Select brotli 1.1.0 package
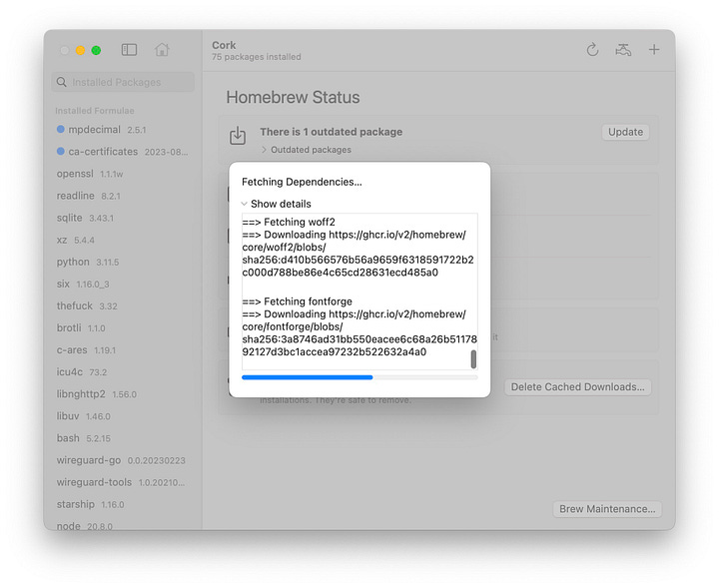 123,327
